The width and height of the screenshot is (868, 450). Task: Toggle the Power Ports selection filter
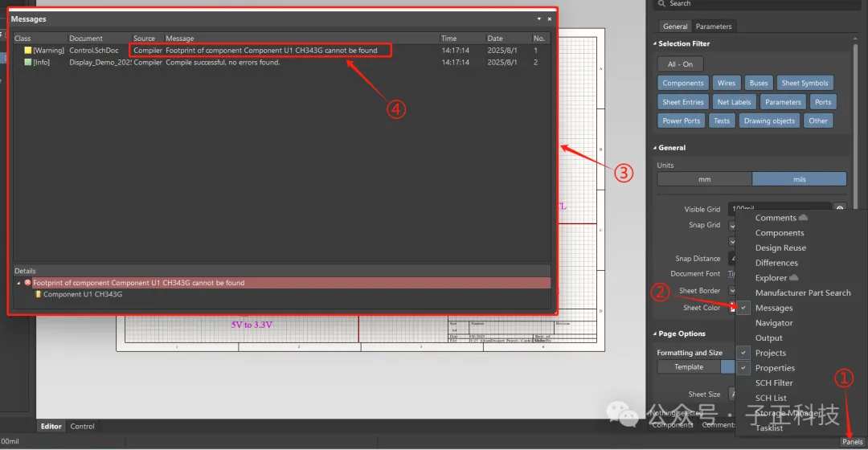(681, 121)
